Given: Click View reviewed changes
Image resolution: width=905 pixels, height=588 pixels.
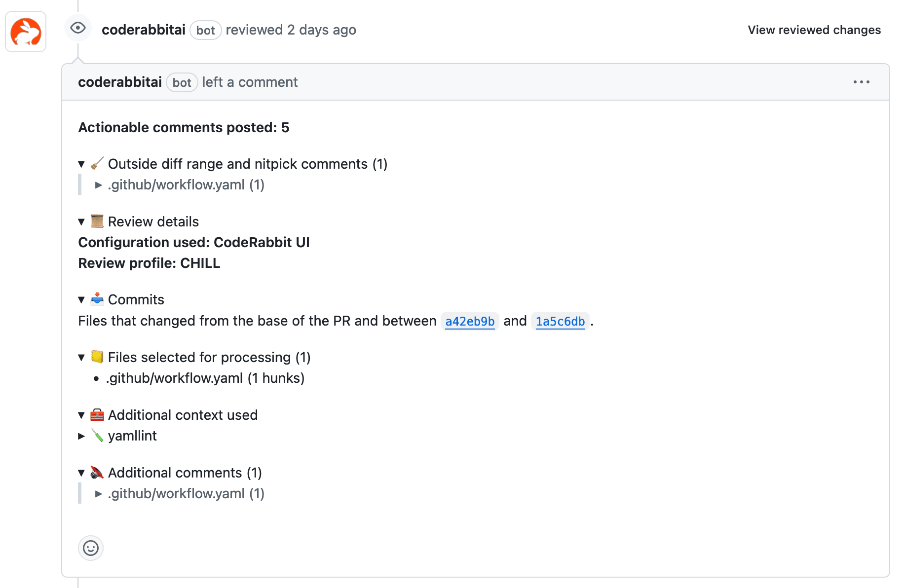Looking at the screenshot, I should pyautogui.click(x=814, y=30).
